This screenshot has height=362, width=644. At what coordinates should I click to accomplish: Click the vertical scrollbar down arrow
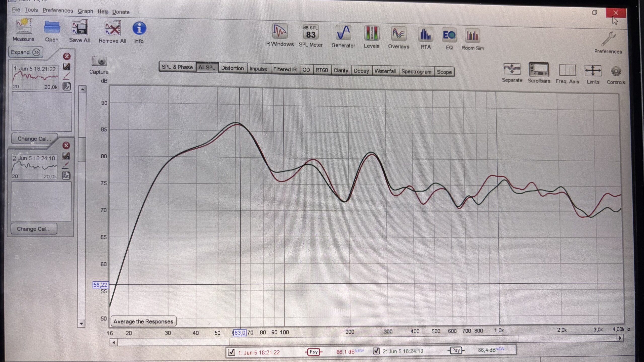[x=81, y=324]
